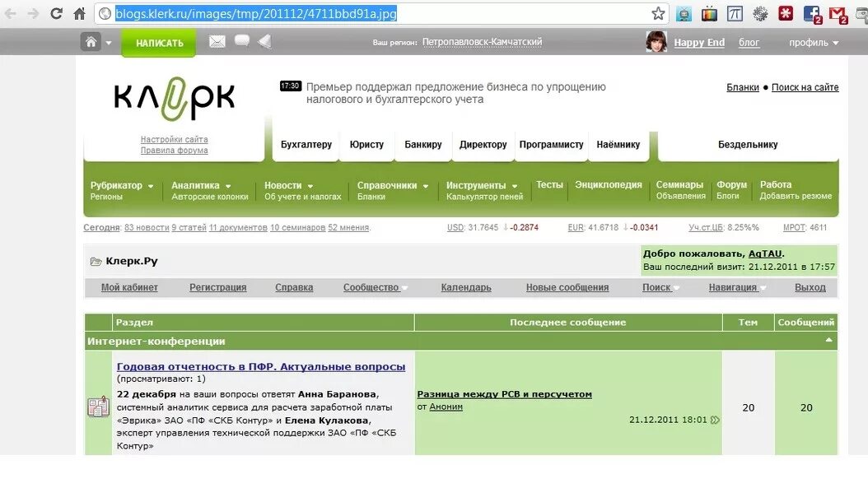The width and height of the screenshot is (868, 502).
Task: Open Годовая отчетность в ПФР topic link
Action: [261, 367]
